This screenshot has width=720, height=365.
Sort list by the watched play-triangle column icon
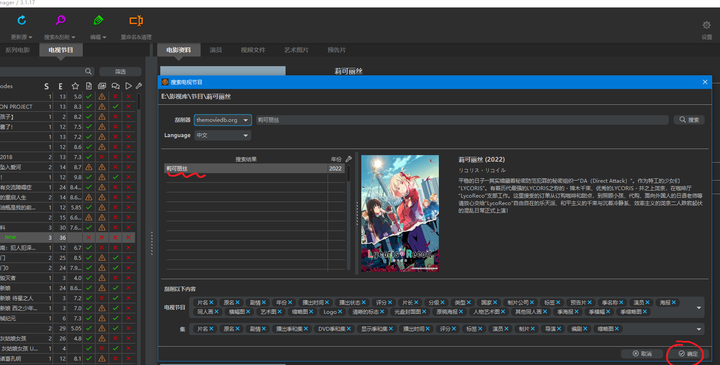point(128,86)
